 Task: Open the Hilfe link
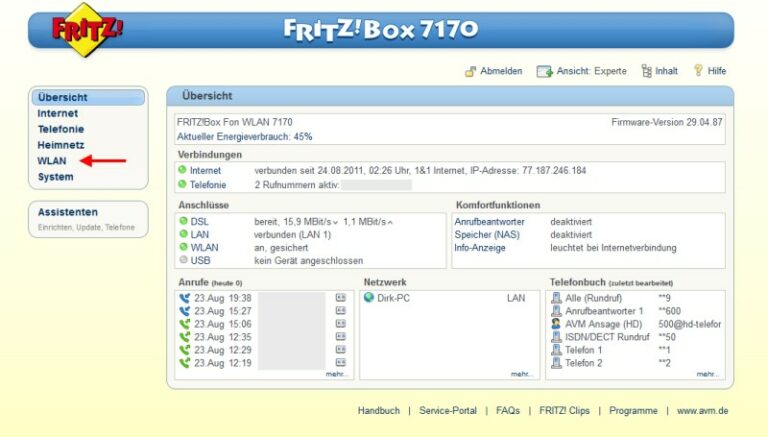coord(717,71)
